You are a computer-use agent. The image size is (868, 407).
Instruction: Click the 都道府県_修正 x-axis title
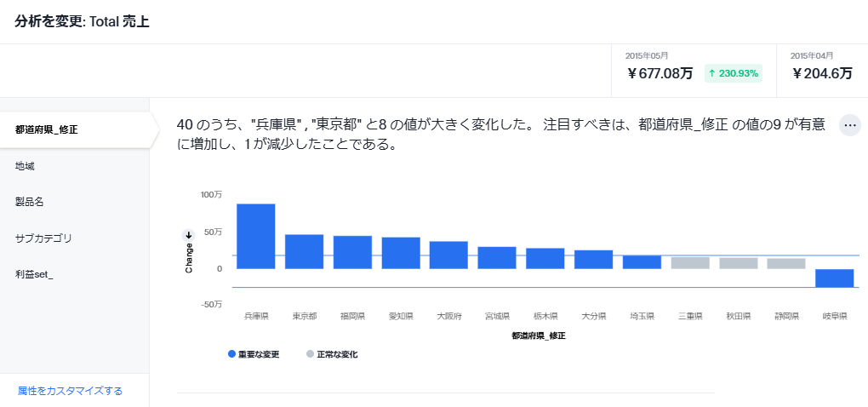[539, 336]
